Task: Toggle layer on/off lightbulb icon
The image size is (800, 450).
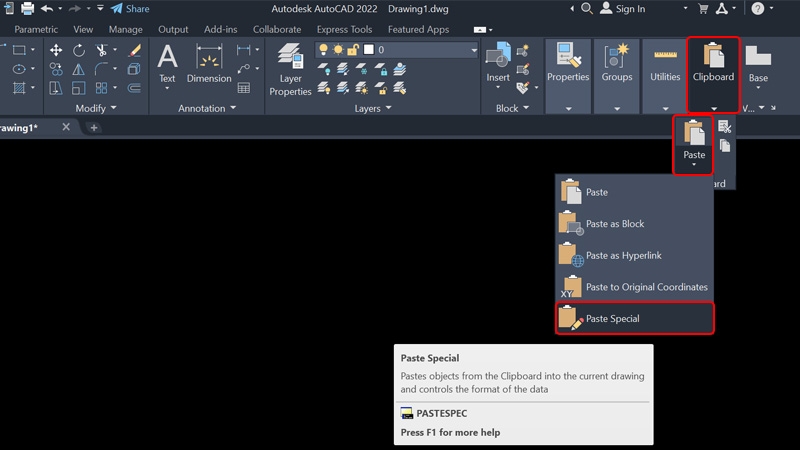Action: click(323, 49)
